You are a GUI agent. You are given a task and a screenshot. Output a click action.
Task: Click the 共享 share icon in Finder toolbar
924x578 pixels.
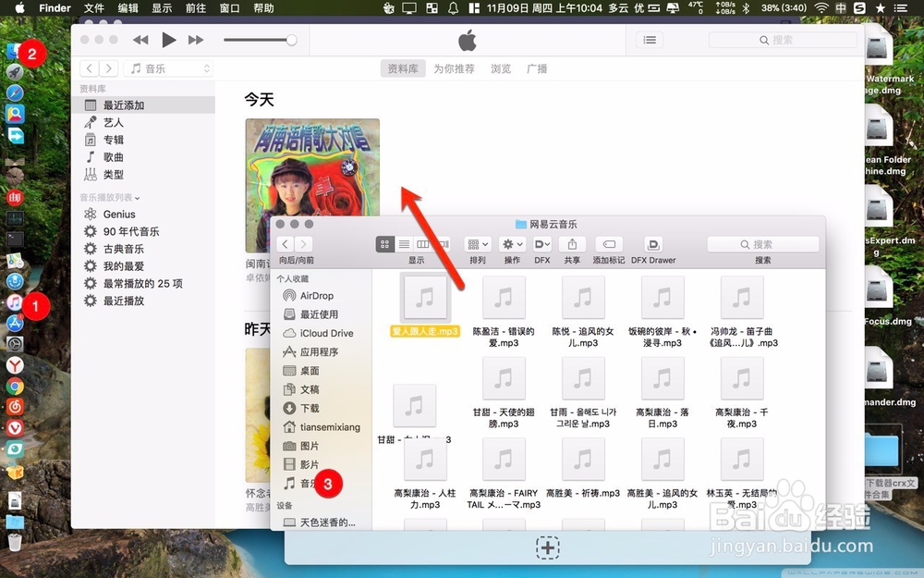coord(575,244)
